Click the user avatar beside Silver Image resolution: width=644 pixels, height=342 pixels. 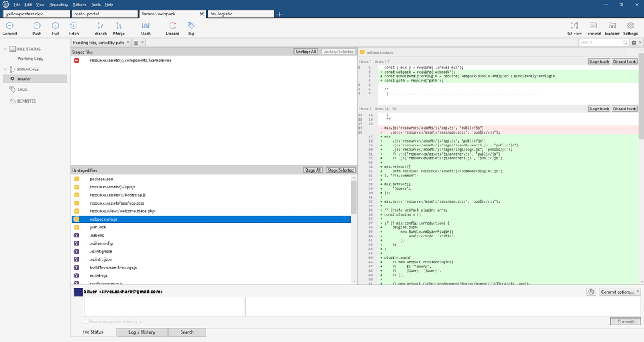pyautogui.click(x=78, y=292)
